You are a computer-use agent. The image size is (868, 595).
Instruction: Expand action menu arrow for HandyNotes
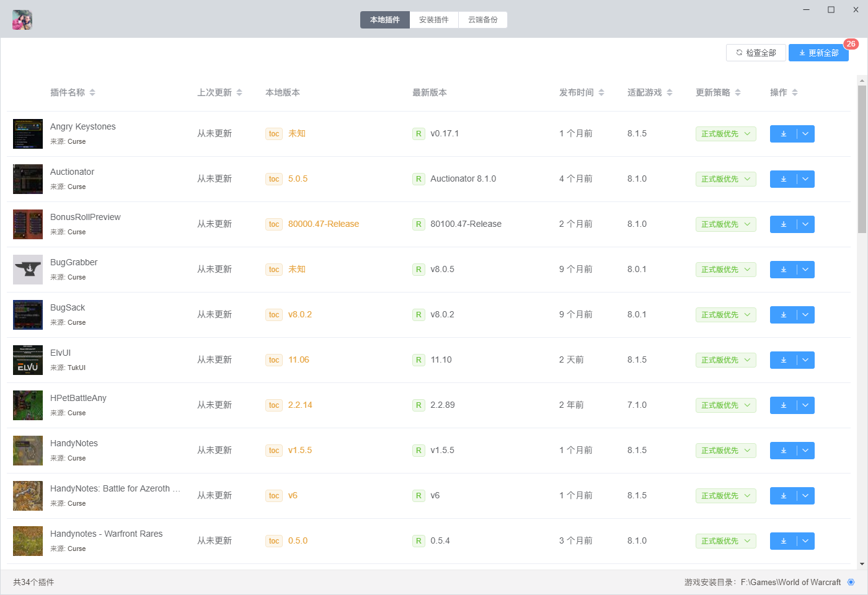pos(805,451)
